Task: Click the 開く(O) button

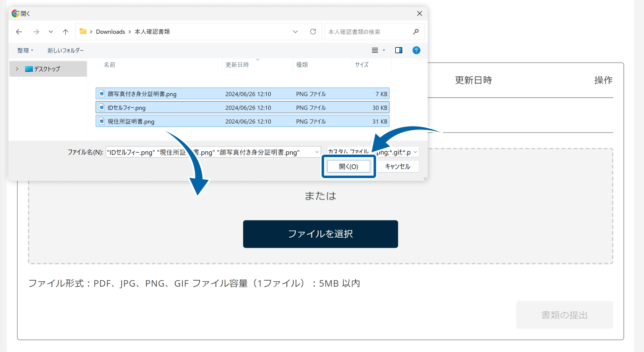Action: tap(349, 166)
